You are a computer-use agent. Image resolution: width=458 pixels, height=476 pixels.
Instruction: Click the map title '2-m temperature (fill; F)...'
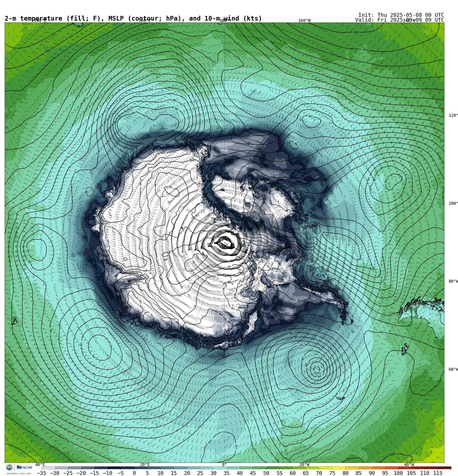133,18
